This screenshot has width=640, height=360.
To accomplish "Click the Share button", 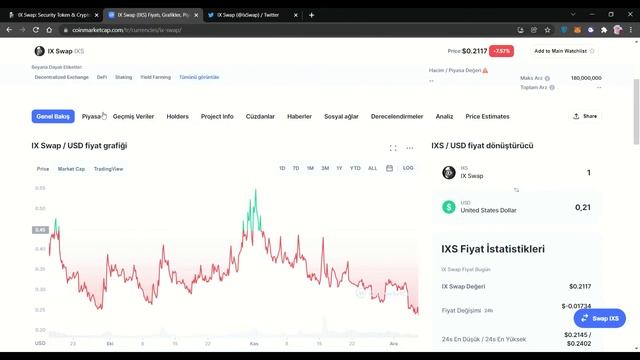I will pos(585,116).
